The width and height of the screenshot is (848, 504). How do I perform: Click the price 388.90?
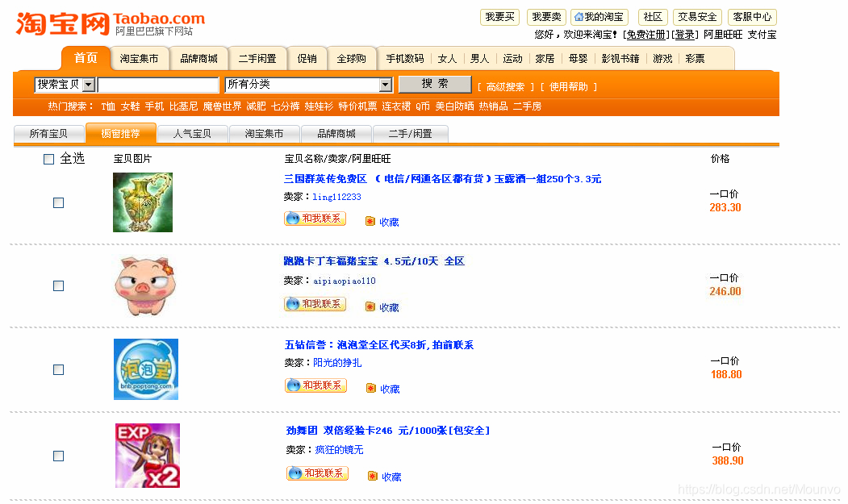click(x=728, y=460)
